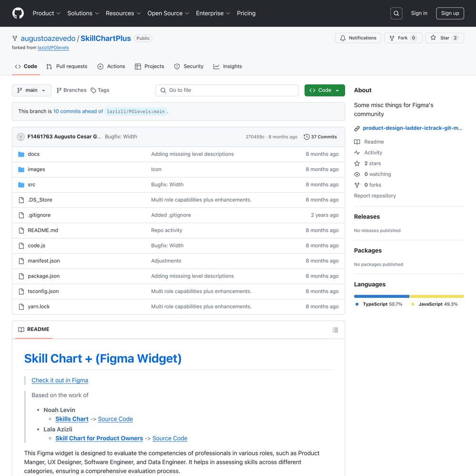Click the file icon beside yarn.lock

(21, 307)
